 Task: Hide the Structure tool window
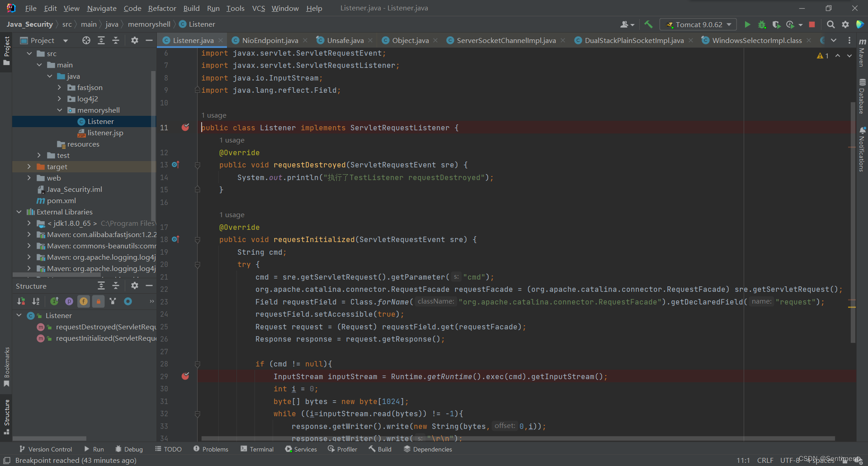[x=149, y=285]
